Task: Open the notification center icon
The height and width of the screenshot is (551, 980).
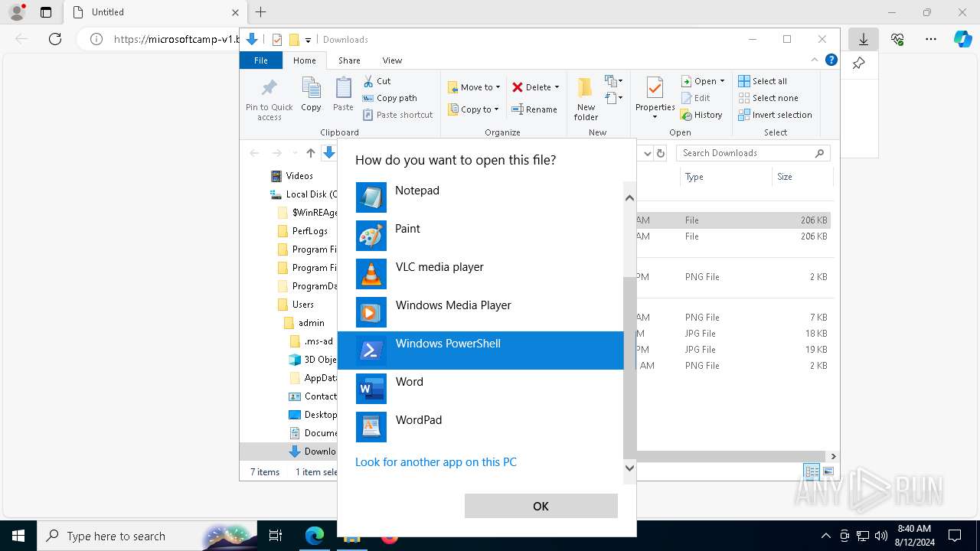Action: coord(955,536)
